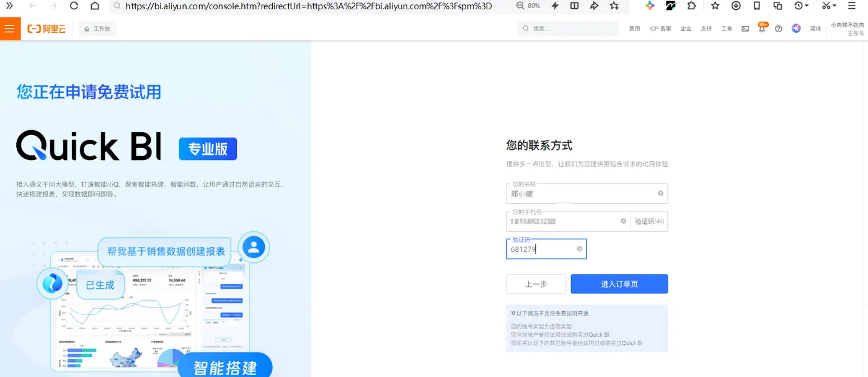Open the browser main menu icon

click(x=852, y=6)
